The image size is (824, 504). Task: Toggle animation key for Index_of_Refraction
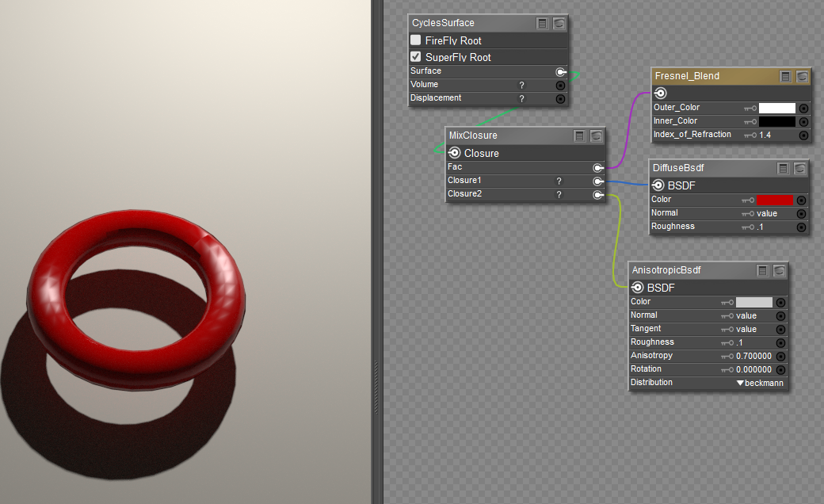750,136
